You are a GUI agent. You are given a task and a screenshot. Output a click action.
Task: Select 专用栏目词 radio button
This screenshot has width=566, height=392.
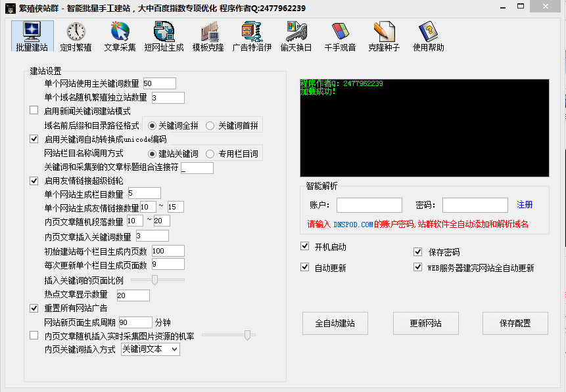pyautogui.click(x=210, y=154)
